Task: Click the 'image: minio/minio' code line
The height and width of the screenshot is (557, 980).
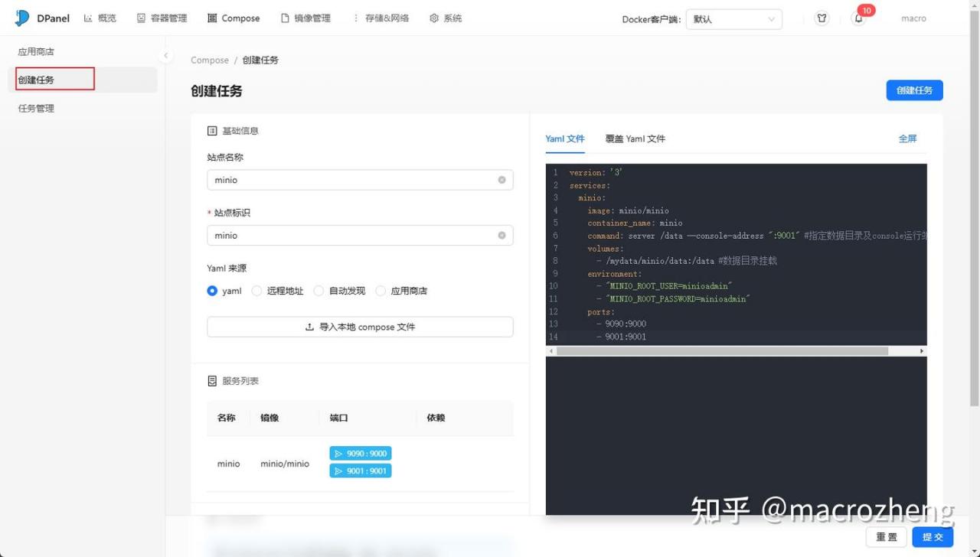Action: coord(628,210)
